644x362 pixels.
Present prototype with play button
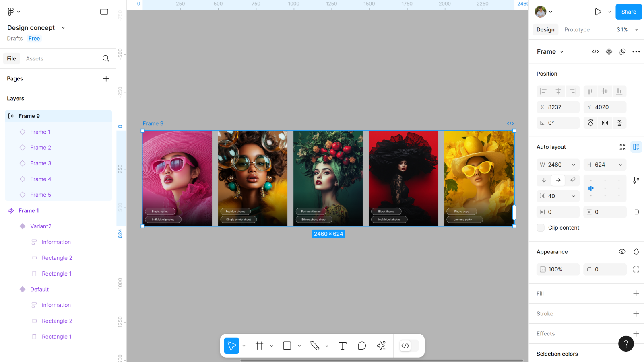598,12
